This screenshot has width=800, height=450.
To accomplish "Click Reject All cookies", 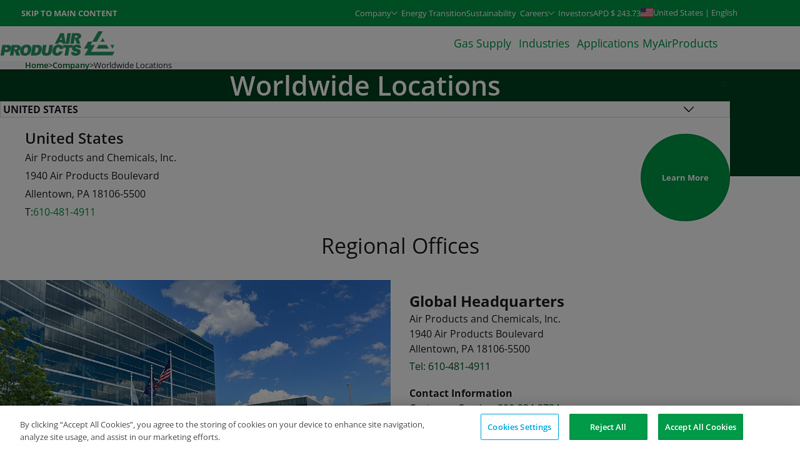I will click(608, 427).
